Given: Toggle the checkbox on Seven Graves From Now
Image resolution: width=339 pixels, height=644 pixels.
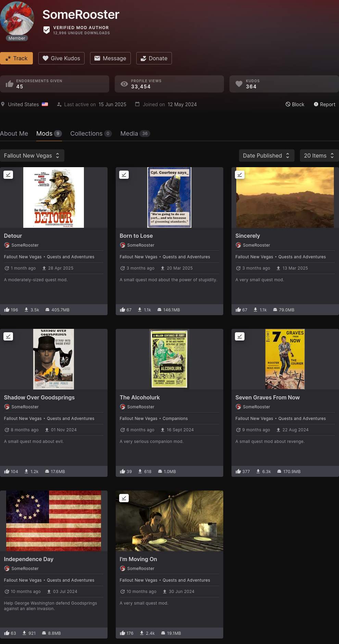Looking at the screenshot, I should (x=240, y=336).
